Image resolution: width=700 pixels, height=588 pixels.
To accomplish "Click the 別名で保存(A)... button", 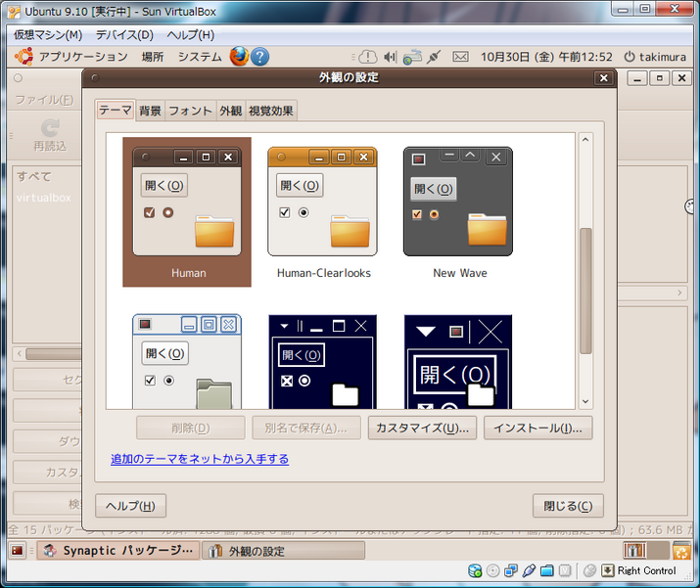I will pyautogui.click(x=306, y=429).
